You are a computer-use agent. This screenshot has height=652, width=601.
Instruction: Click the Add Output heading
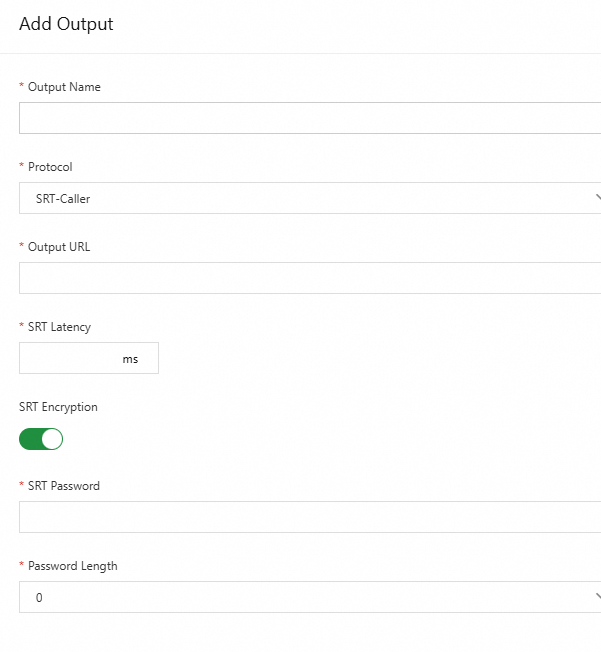coord(66,24)
